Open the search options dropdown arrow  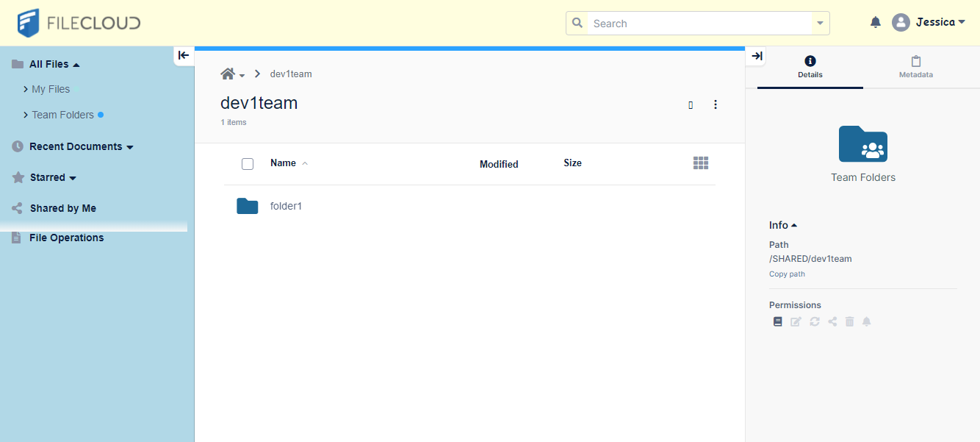coord(820,24)
